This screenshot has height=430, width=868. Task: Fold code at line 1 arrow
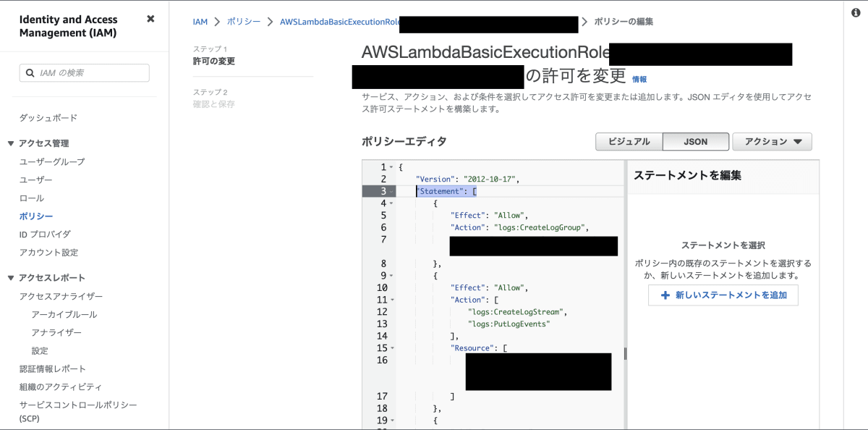[x=391, y=167]
